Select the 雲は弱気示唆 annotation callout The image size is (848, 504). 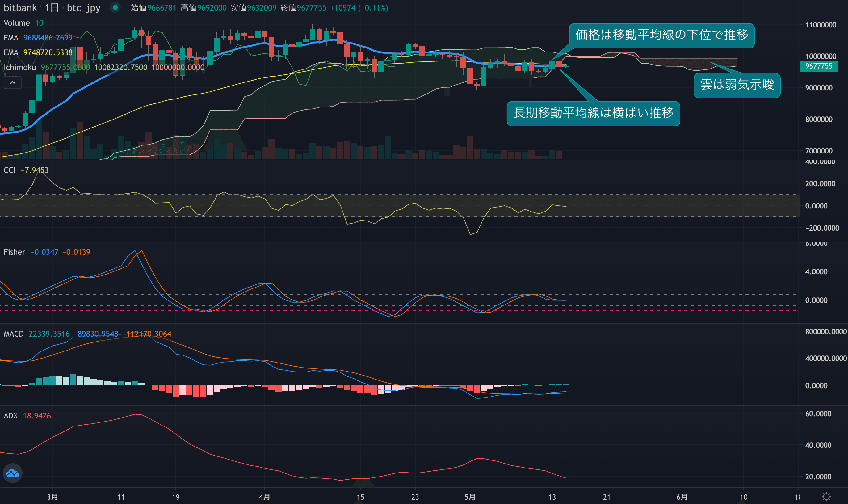(x=737, y=85)
